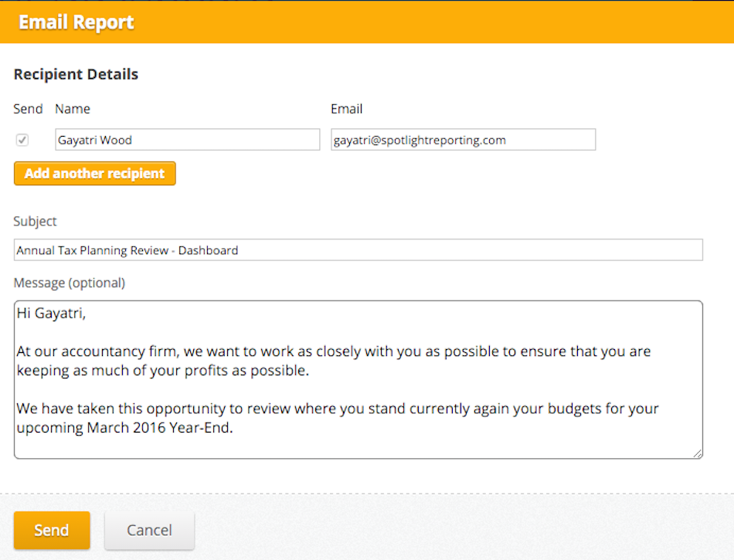734x560 pixels.
Task: Click 'March 2016 Year-End' in the message
Action: pyautogui.click(x=160, y=428)
